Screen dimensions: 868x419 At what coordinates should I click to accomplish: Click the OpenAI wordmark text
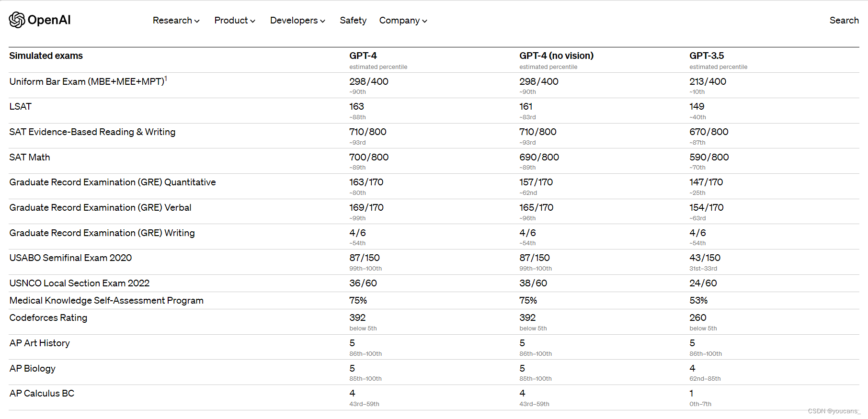pos(49,20)
